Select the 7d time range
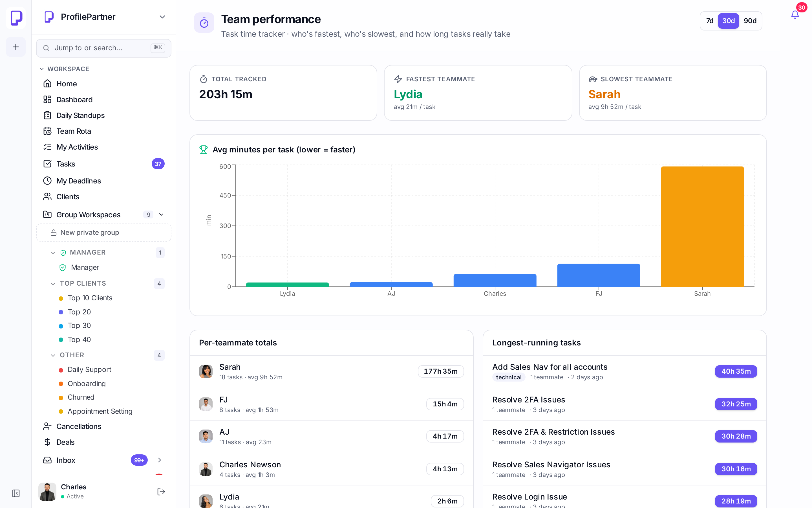 (710, 21)
